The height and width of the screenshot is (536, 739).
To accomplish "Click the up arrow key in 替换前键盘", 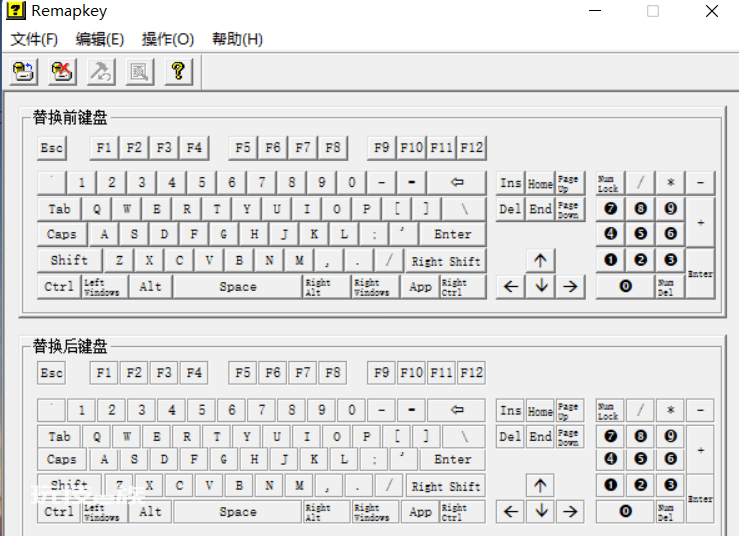I will tap(541, 260).
